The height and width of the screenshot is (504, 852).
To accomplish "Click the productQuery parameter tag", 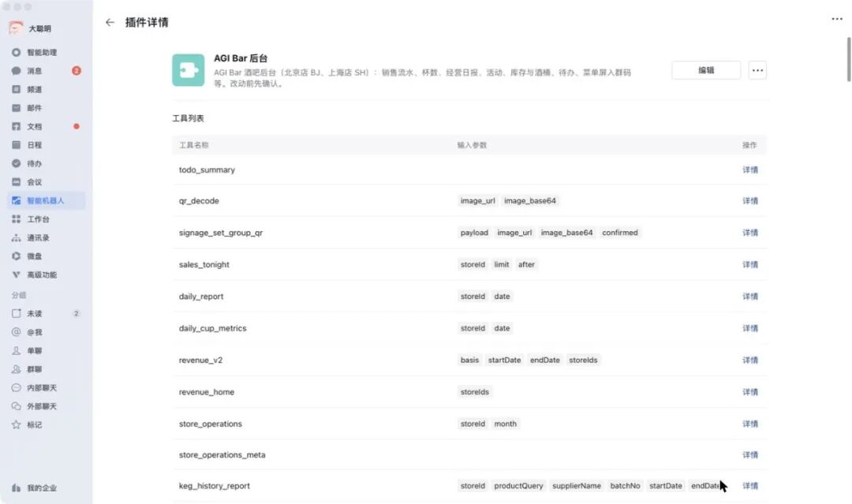I will tap(518, 486).
